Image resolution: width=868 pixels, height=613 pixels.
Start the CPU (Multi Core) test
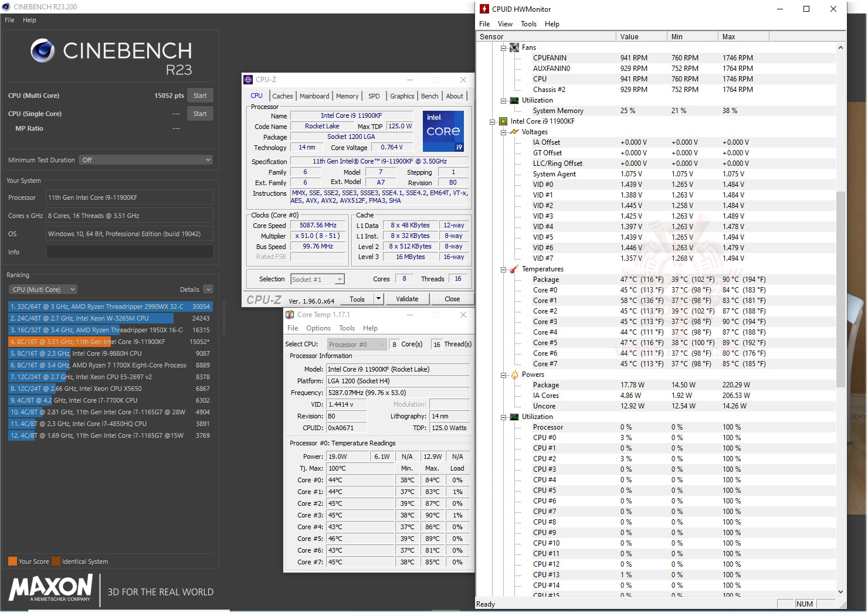pyautogui.click(x=200, y=96)
